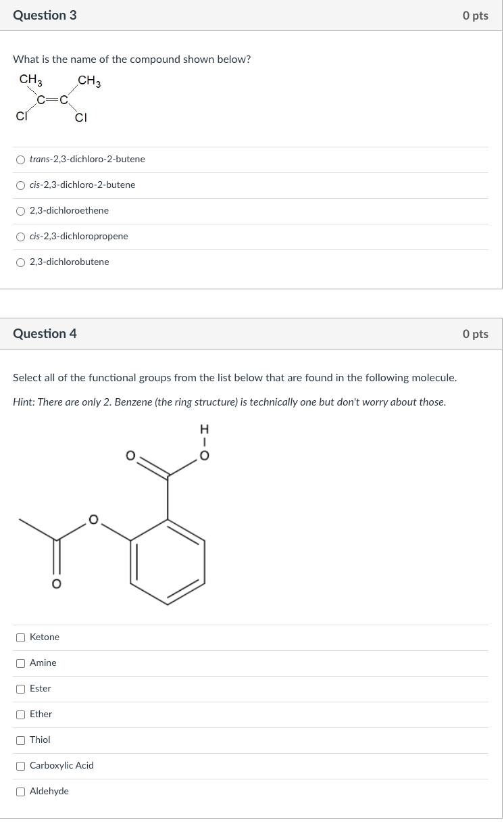
Task: Check the Aldehyde checkbox
Action: tap(20, 791)
